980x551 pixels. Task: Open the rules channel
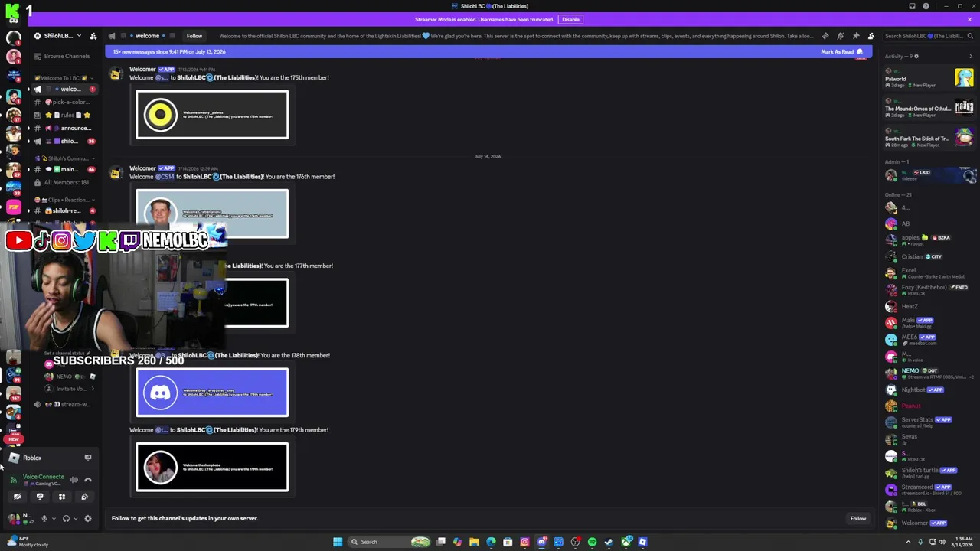[x=65, y=115]
